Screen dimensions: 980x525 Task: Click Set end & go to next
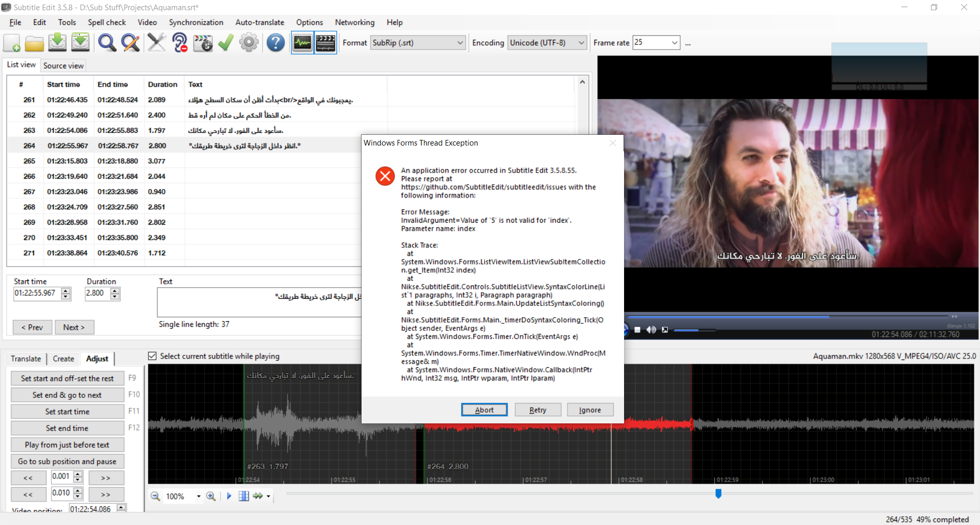[67, 395]
